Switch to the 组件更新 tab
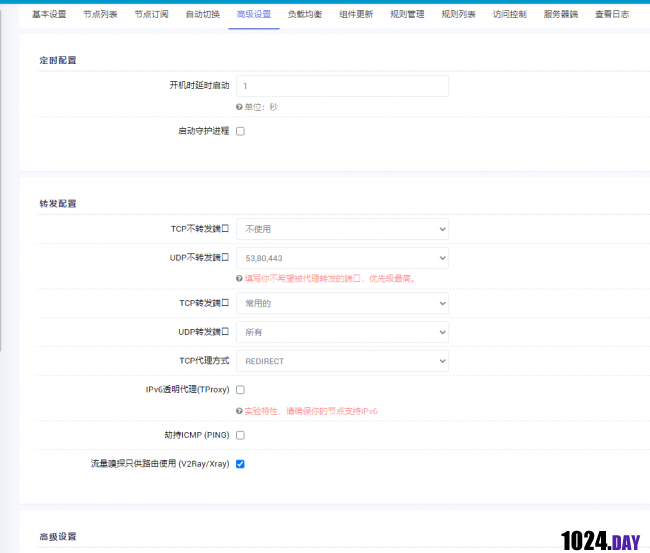Image resolution: width=650 pixels, height=553 pixels. (356, 15)
